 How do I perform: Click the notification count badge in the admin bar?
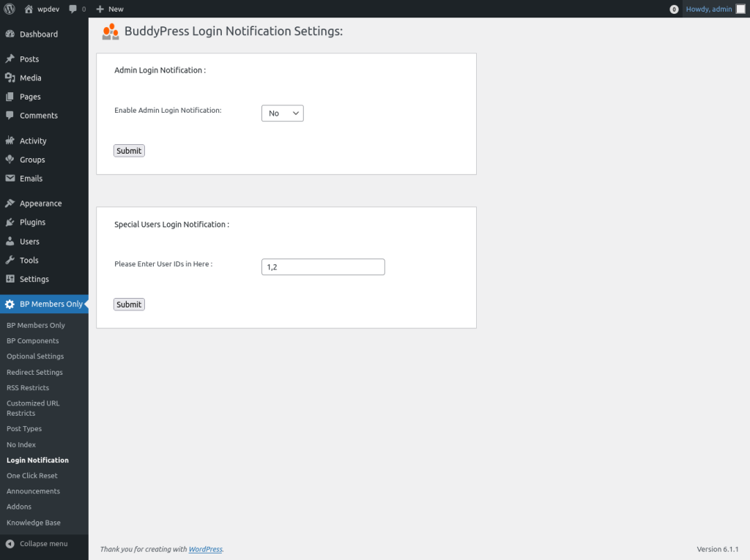[674, 9]
